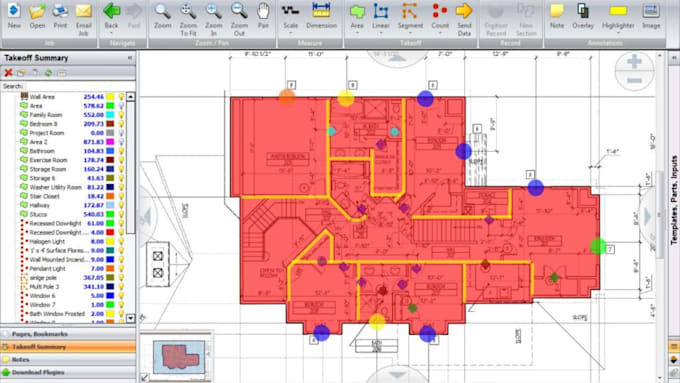The image size is (680, 383).
Task: Delete selected takeoff with the red X
Action: click(8, 73)
